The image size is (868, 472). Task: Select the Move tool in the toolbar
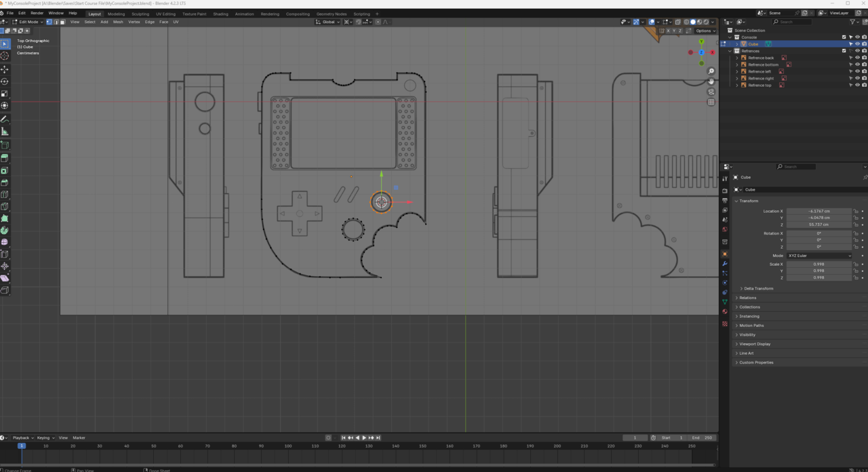[x=5, y=69]
